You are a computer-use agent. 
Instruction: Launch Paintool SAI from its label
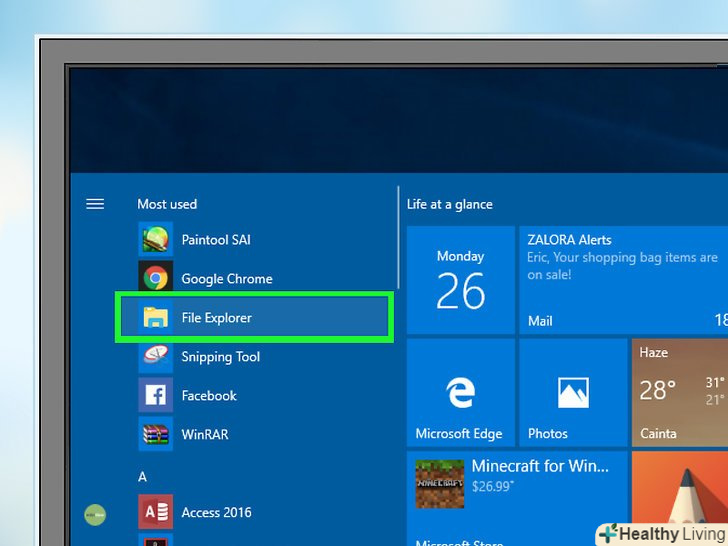pos(216,240)
